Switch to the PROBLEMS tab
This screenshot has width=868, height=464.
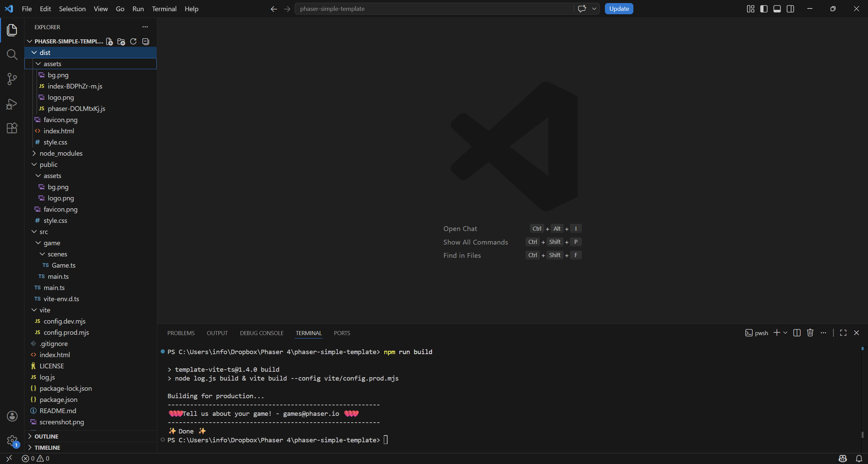181,333
